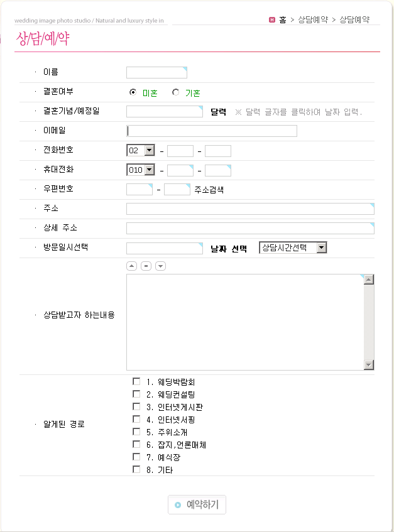Click the 주소검색 address search link
The image size is (394, 532).
click(209, 190)
